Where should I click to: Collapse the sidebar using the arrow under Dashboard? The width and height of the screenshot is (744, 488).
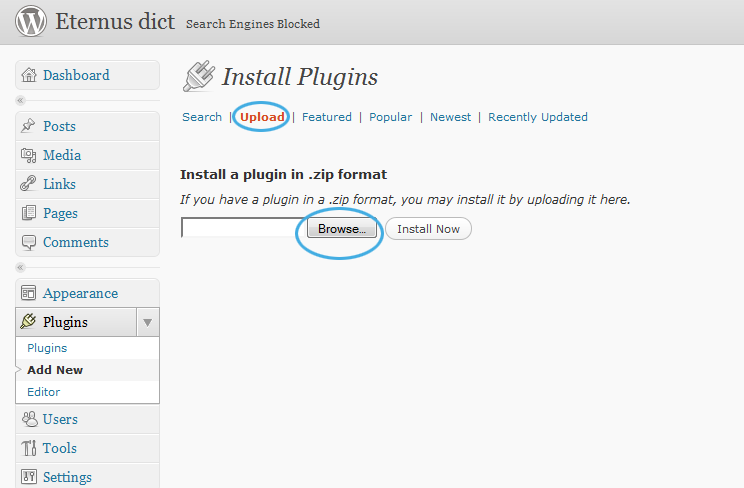point(20,100)
